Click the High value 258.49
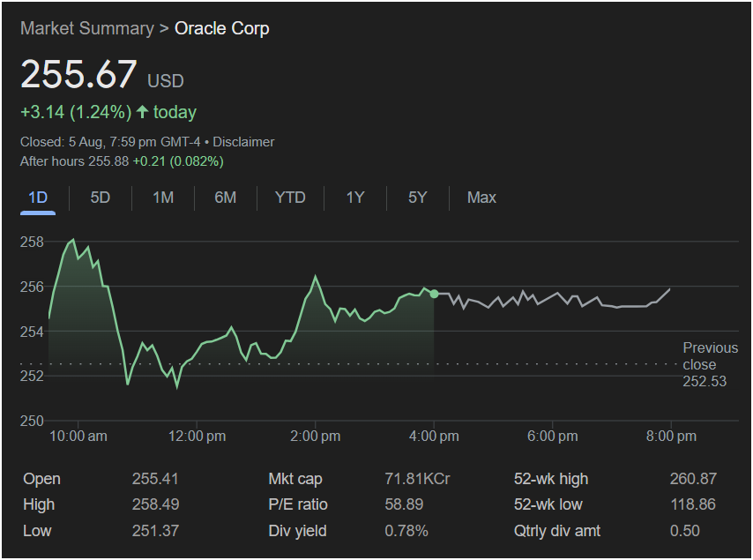753x560 pixels. tap(155, 504)
